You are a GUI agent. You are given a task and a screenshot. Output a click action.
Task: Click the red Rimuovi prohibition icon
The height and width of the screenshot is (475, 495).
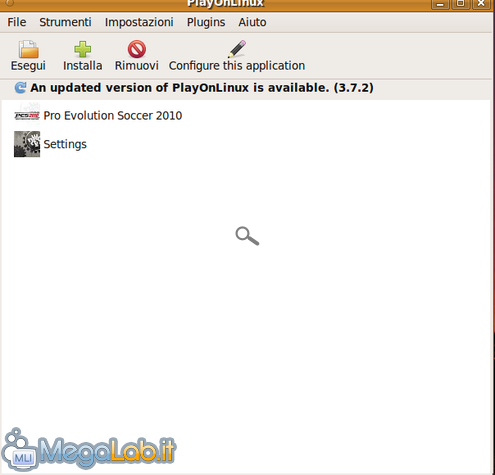tap(137, 49)
